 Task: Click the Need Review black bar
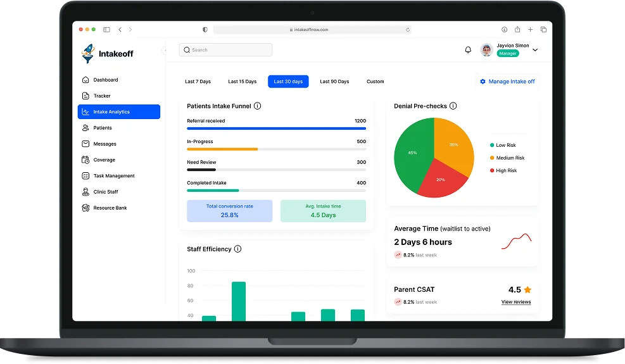[201, 170]
